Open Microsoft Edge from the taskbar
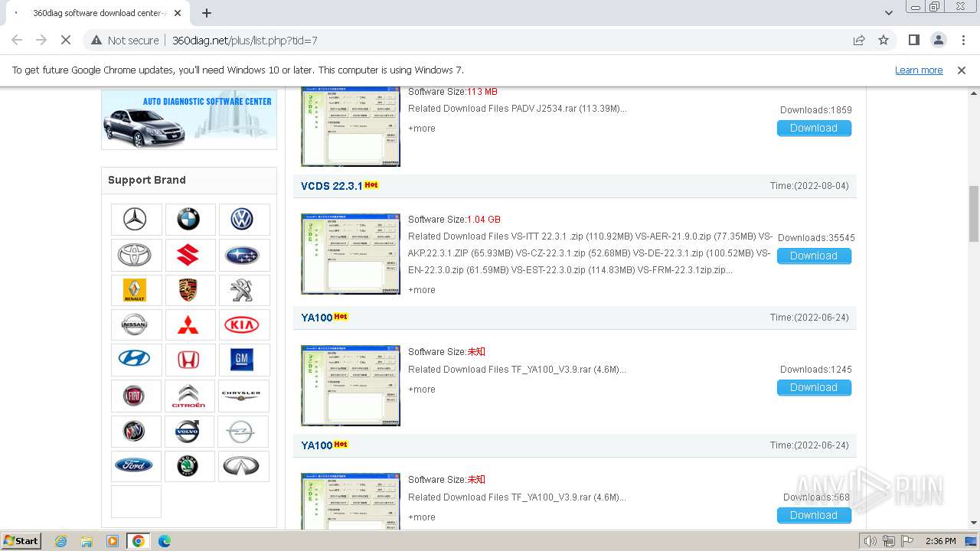 click(164, 541)
